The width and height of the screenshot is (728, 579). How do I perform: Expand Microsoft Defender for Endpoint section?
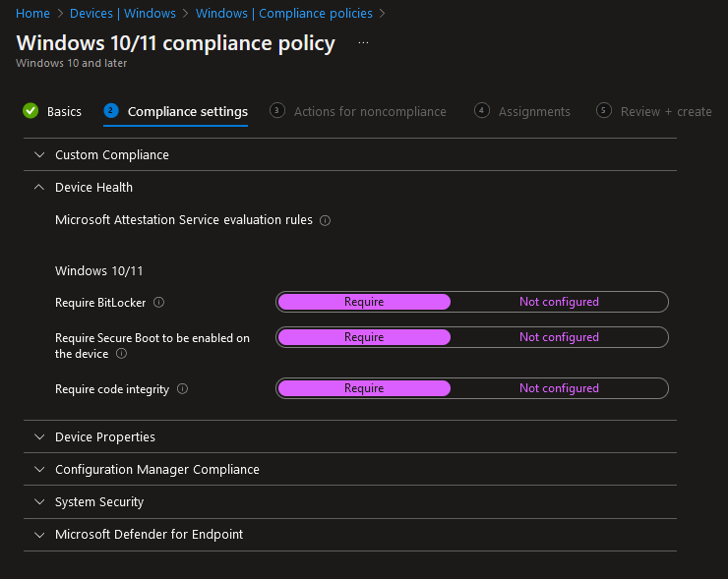pyautogui.click(x=350, y=535)
